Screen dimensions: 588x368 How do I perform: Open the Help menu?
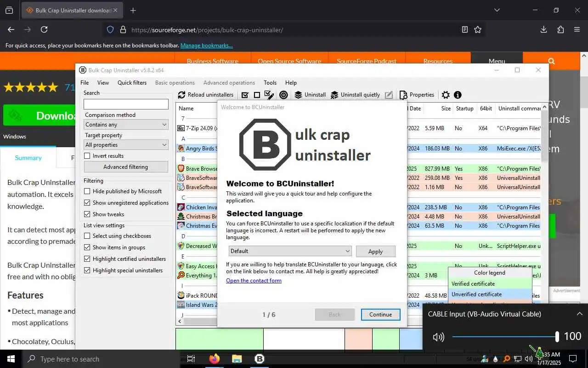(291, 83)
